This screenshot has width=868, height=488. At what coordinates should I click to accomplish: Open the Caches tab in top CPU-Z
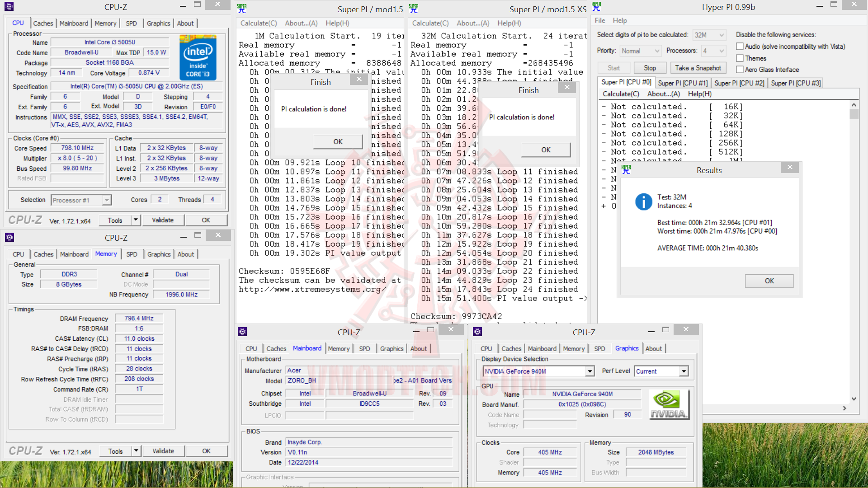(43, 23)
